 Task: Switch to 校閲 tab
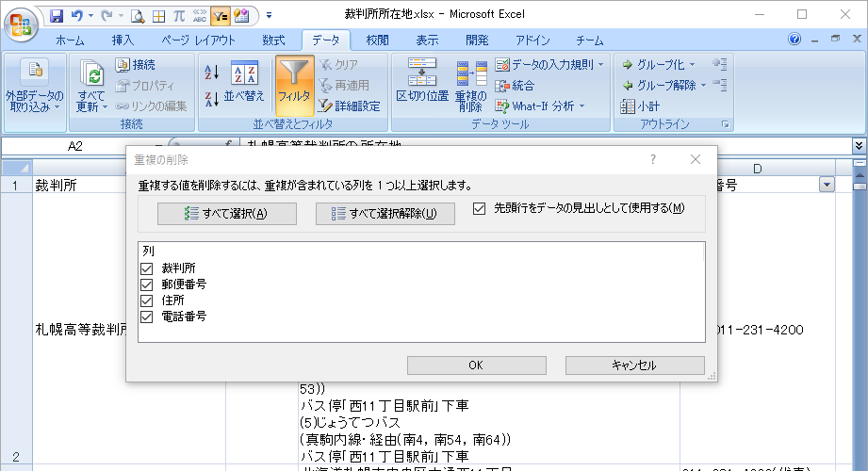pos(377,41)
